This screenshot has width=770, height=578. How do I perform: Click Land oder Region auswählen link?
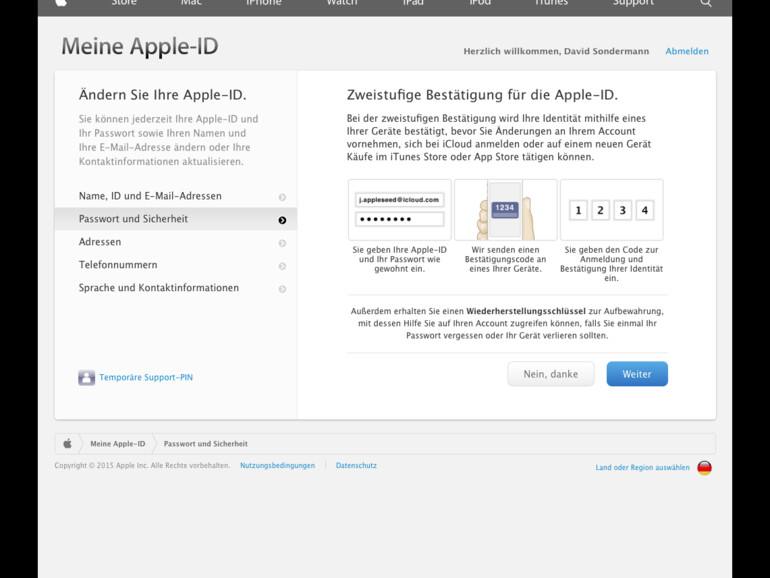pos(642,468)
